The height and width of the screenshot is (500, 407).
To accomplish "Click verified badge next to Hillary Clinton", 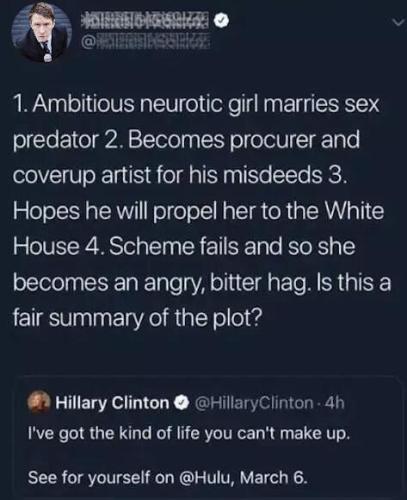I will click(x=182, y=403).
